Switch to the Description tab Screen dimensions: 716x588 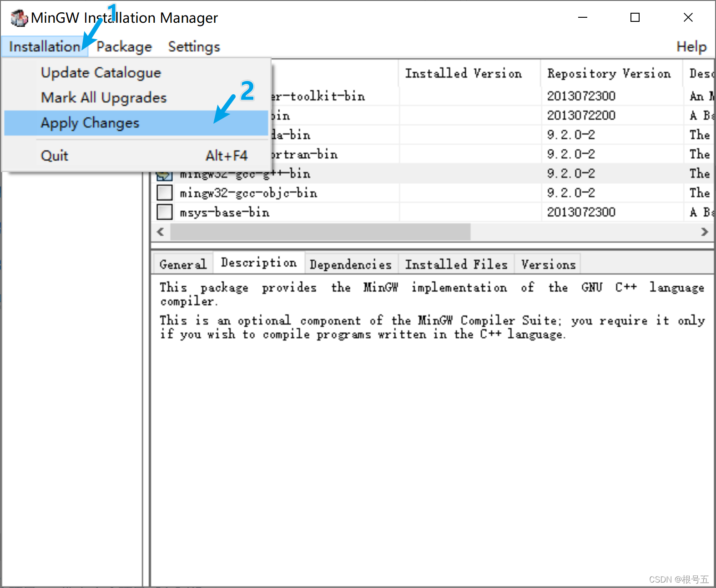click(259, 263)
